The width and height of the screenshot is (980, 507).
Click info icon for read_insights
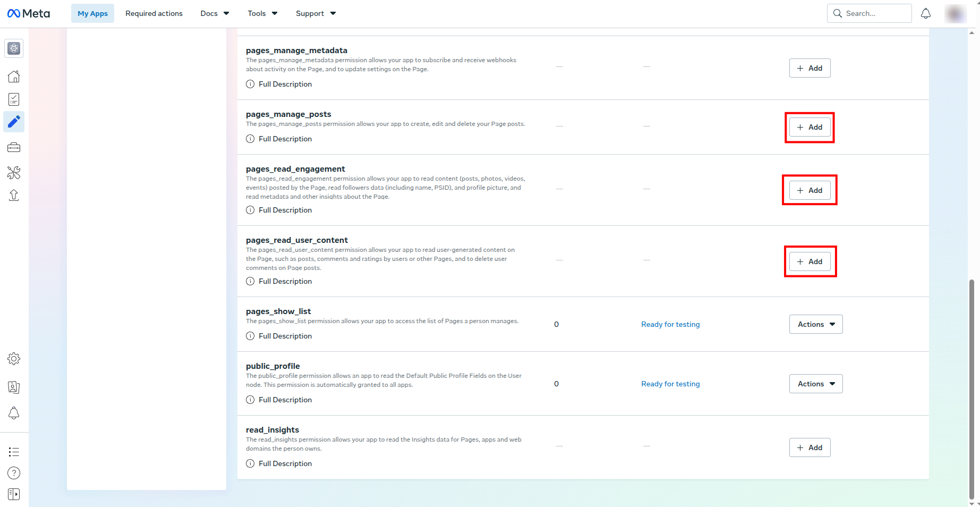point(250,463)
